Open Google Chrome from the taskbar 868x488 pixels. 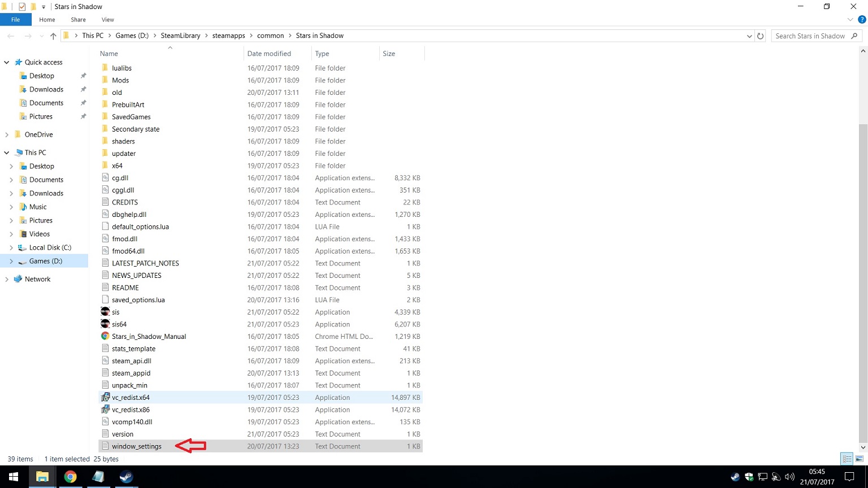70,477
